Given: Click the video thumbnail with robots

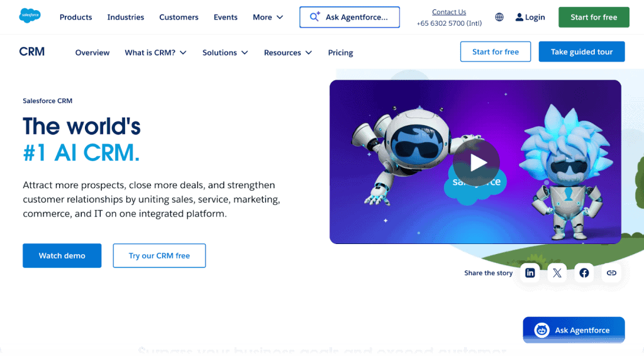Looking at the screenshot, I should click(x=475, y=162).
